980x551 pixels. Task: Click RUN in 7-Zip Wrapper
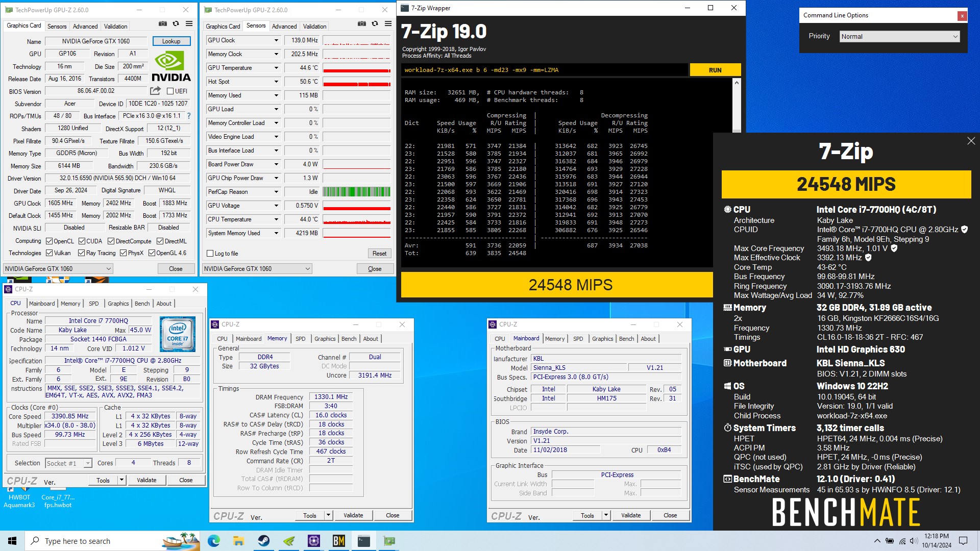coord(715,70)
